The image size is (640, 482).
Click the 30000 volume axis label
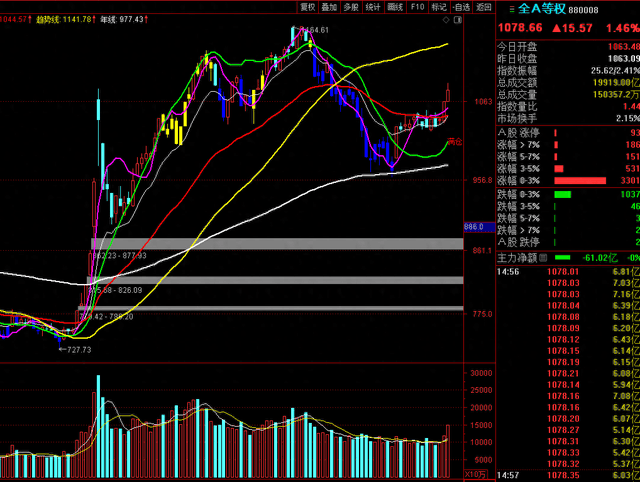pos(481,373)
